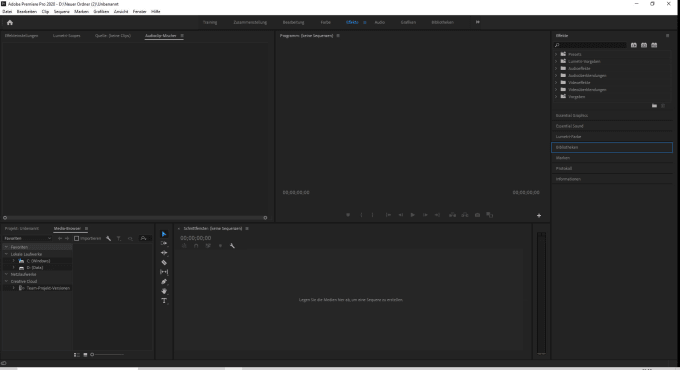680x370 pixels.
Task: Click the Mark Out bracket button
Action: (x=373, y=215)
